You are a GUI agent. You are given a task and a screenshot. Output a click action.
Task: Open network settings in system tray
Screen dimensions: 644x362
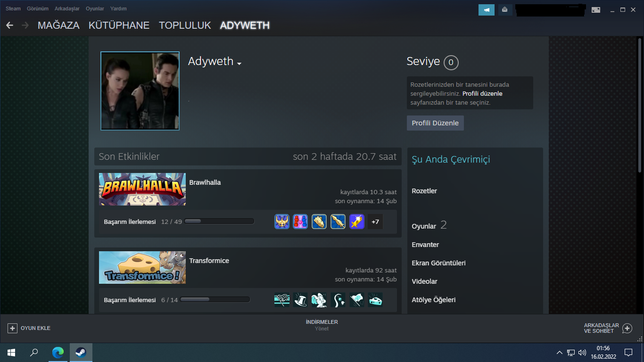(571, 352)
